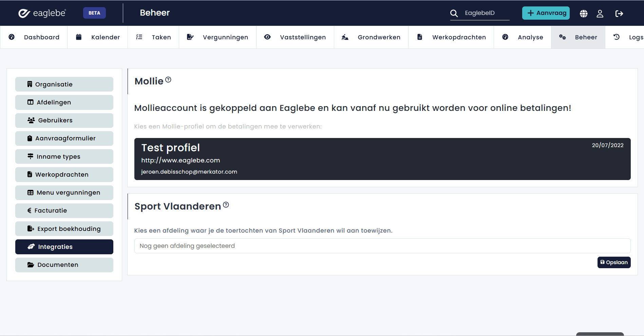This screenshot has height=336, width=644.
Task: Open the Grondwerken tab
Action: click(371, 37)
